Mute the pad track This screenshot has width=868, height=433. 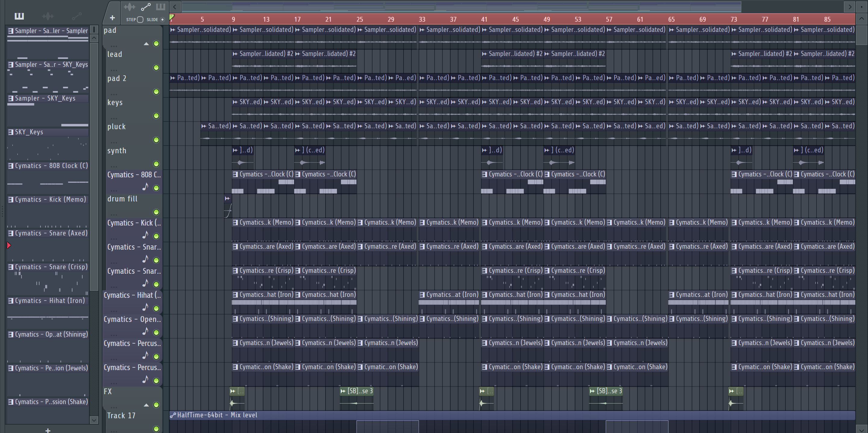[x=156, y=43]
